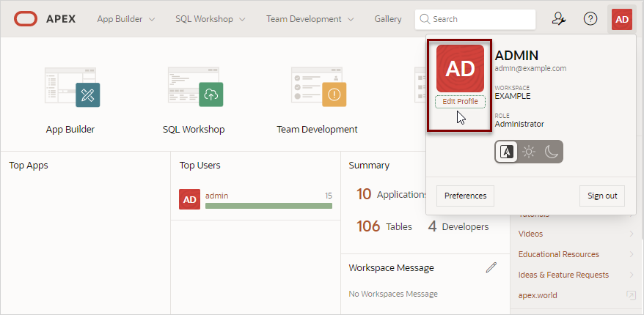
Task: Click the admin AD avatar in Top Users
Action: (x=189, y=199)
